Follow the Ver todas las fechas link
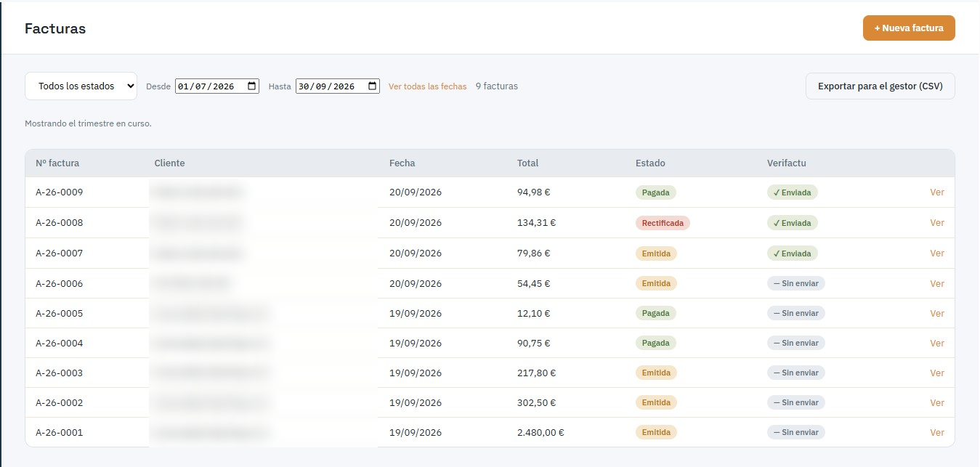This screenshot has height=467, width=980. [427, 86]
